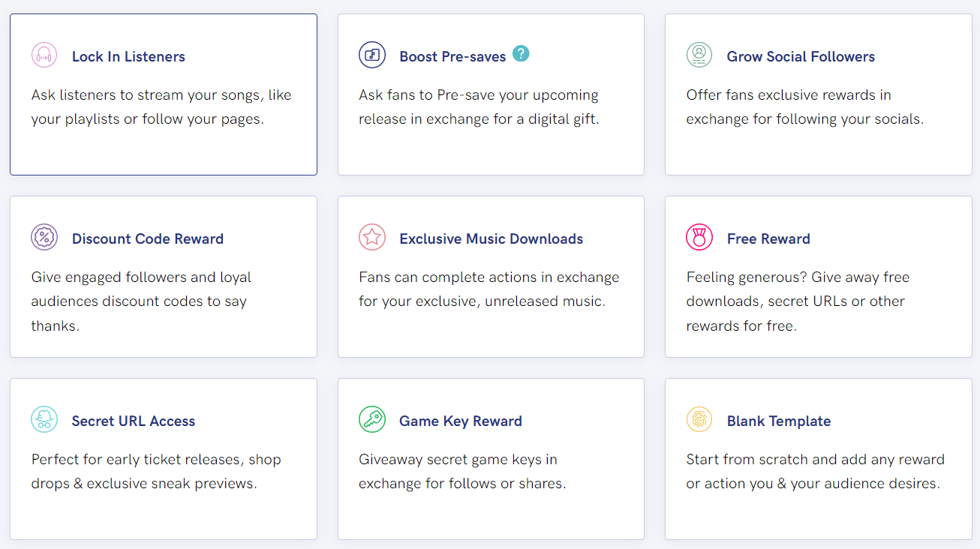Pick the Discount Code Reward heading

point(148,238)
